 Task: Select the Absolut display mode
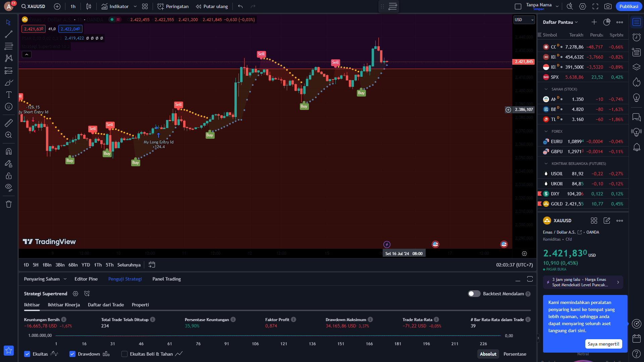(488, 354)
